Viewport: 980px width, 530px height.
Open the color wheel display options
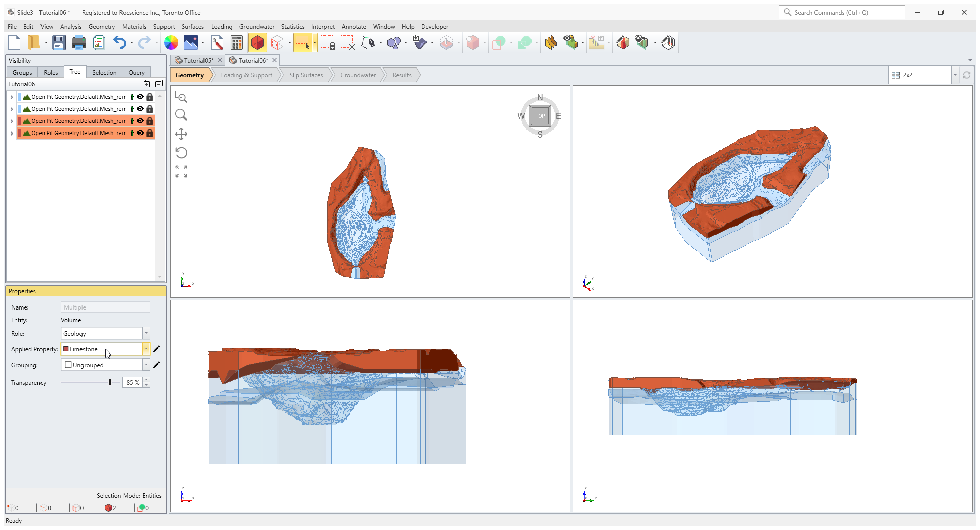171,43
